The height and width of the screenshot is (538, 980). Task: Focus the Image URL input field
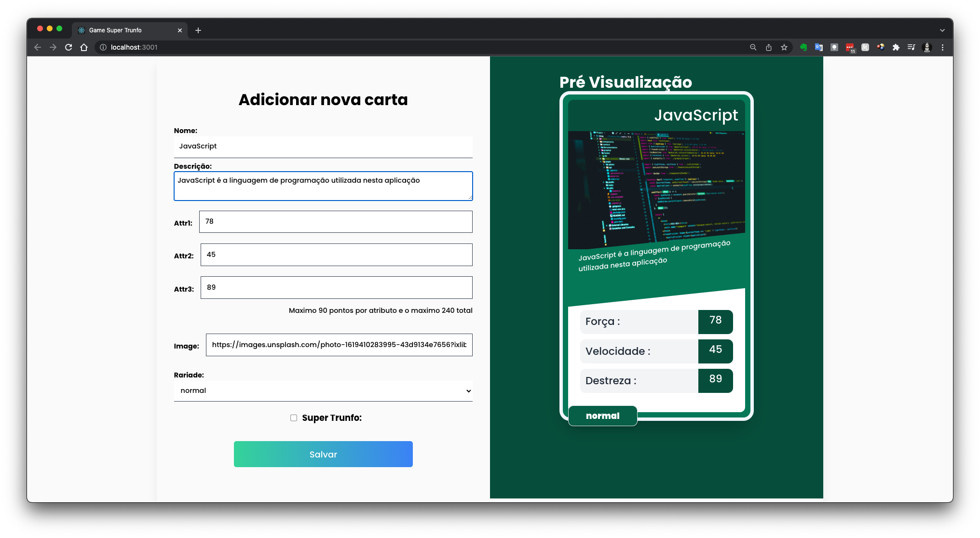339,345
